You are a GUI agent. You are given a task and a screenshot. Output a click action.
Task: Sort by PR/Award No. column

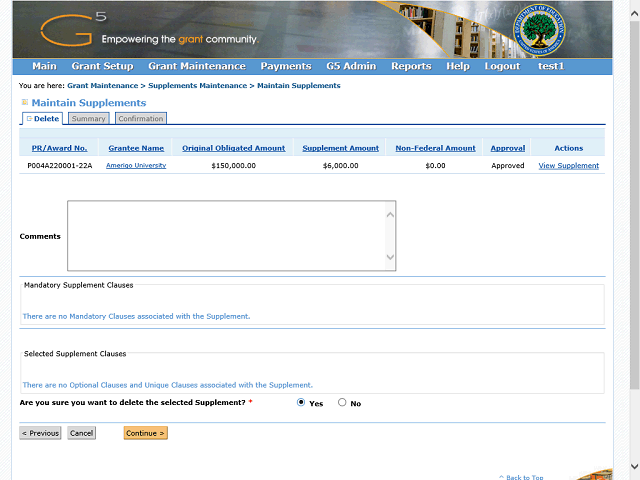click(x=60, y=148)
